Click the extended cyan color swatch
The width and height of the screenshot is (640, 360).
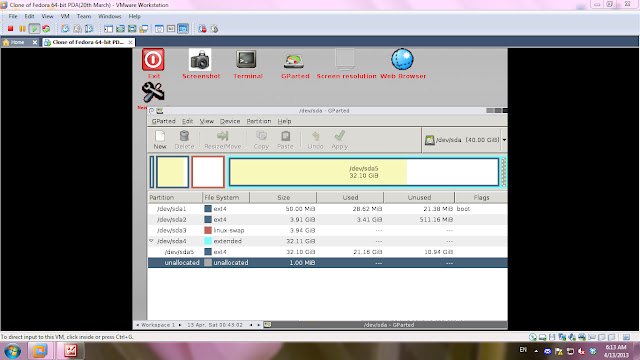tap(208, 241)
